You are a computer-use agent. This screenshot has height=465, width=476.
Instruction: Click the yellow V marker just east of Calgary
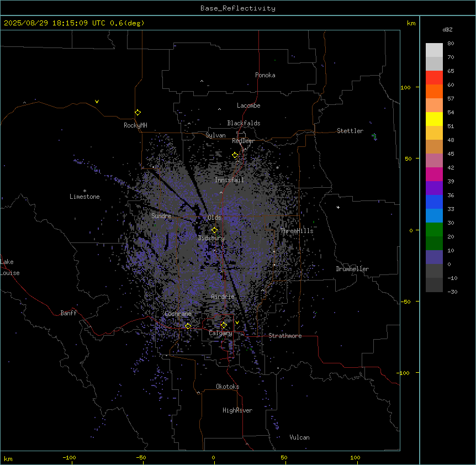[x=237, y=323]
